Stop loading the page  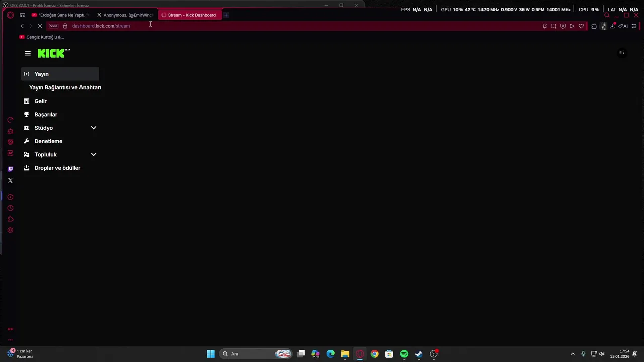point(40,26)
